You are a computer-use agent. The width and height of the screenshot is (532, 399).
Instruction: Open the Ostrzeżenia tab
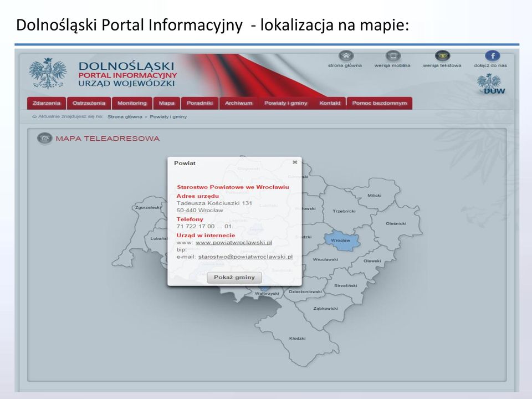coord(89,103)
